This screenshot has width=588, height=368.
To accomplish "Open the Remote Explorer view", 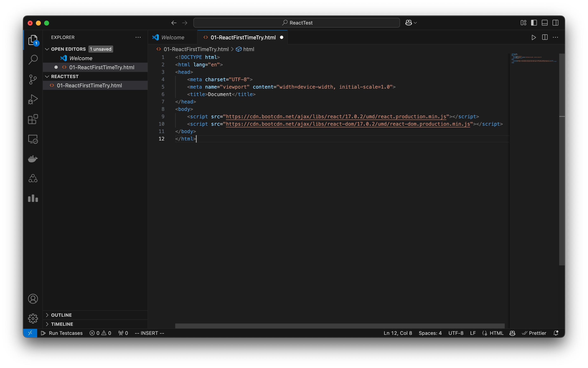I will (x=33, y=139).
